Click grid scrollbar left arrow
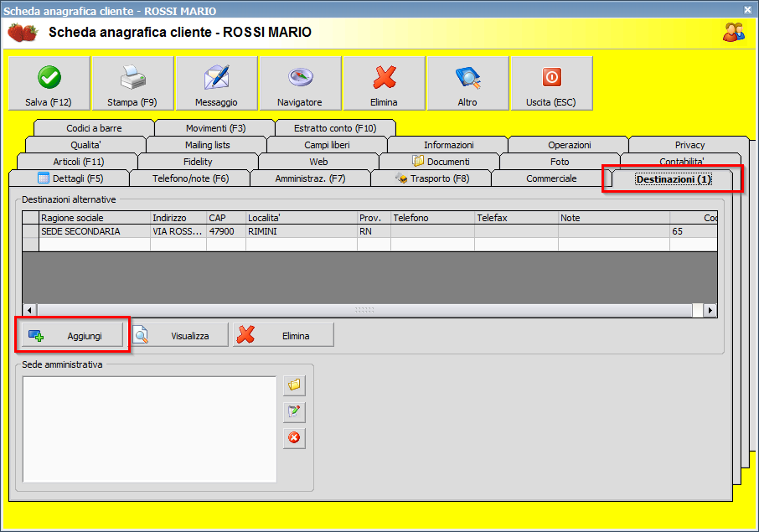The image size is (759, 532). click(x=29, y=310)
